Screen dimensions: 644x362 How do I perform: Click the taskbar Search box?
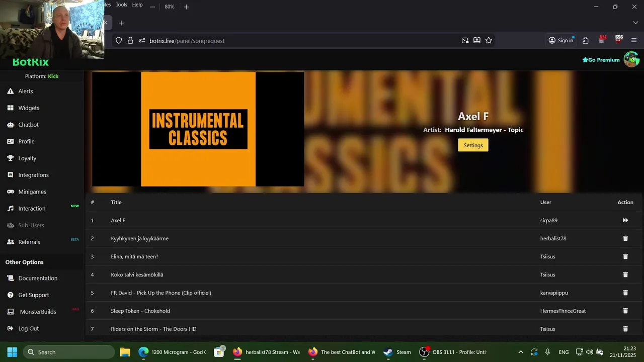click(x=69, y=352)
